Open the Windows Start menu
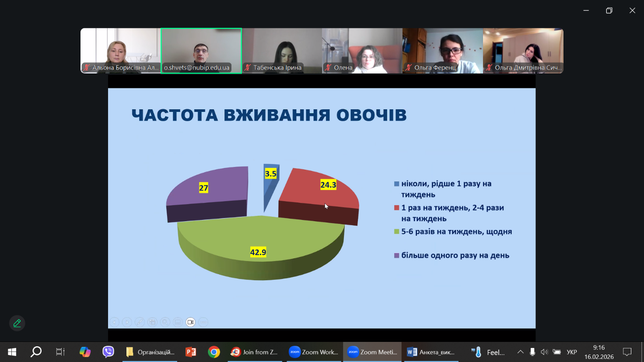This screenshot has height=362, width=644. click(12, 352)
